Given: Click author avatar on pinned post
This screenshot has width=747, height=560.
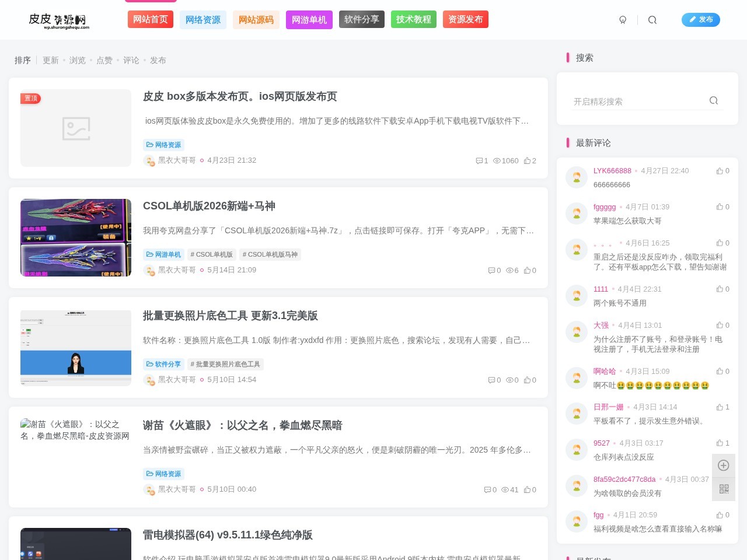Looking at the screenshot, I should 149,161.
